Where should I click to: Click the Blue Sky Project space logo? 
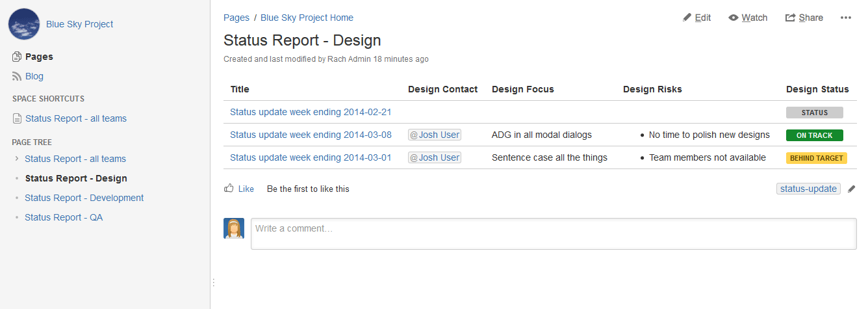24,24
